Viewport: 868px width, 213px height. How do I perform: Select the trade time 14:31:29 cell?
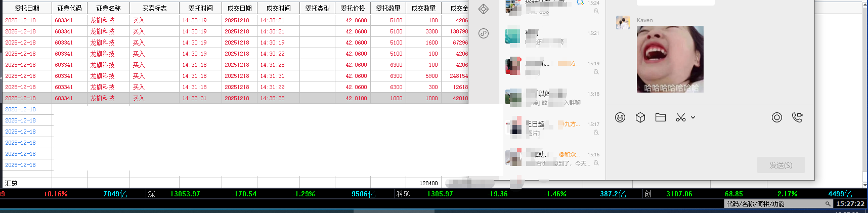278,87
